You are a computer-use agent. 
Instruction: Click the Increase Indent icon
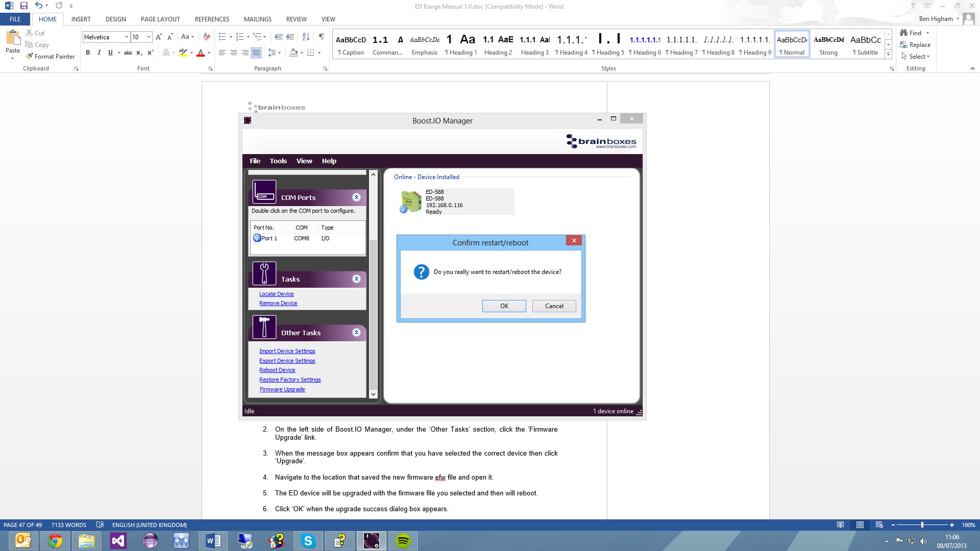(x=290, y=37)
